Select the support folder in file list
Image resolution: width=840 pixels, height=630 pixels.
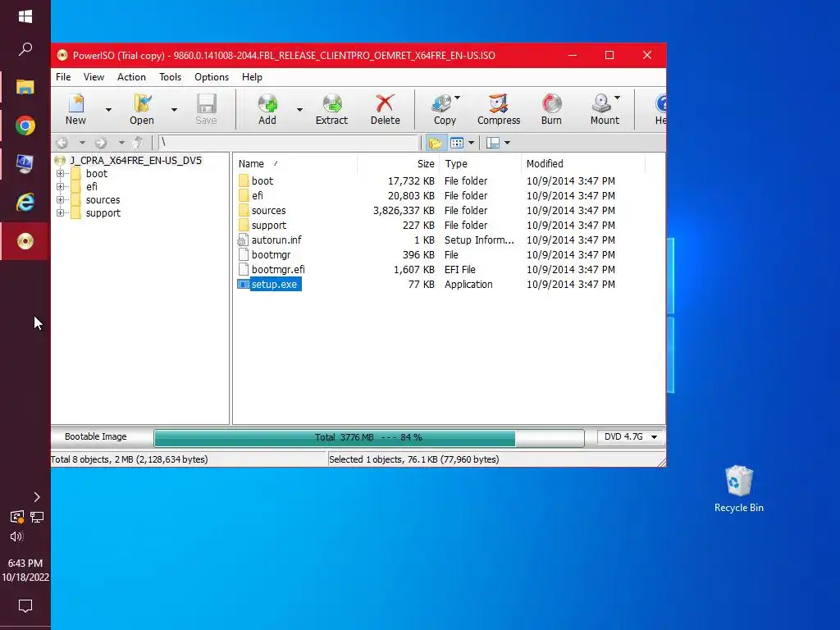point(269,226)
